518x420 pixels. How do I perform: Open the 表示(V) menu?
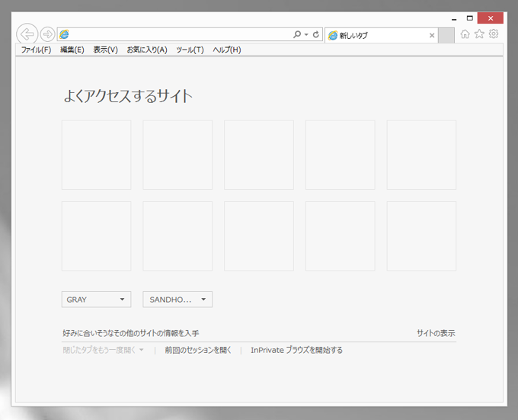coord(105,50)
